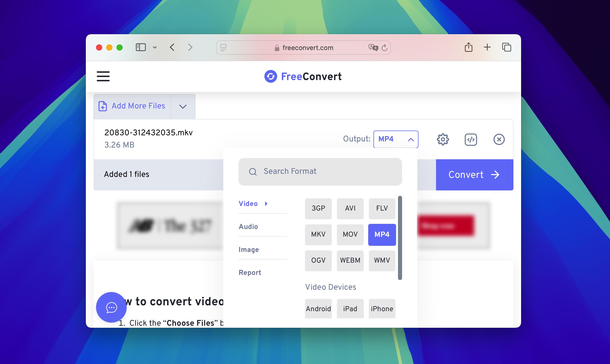This screenshot has height=364, width=610.
Task: Reload the freeconvert.com page
Action: (x=384, y=48)
